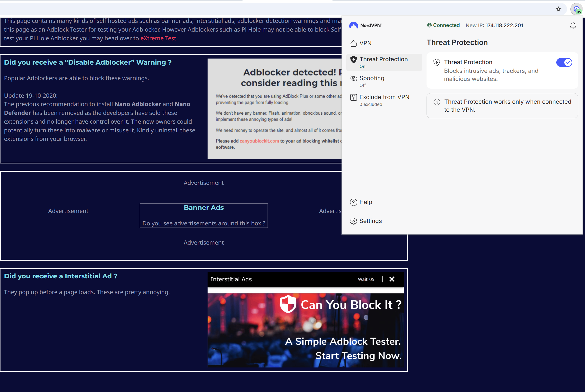Viewport: 585px width, 392px height.
Task: Click the Exclude from VPN icon
Action: click(353, 97)
